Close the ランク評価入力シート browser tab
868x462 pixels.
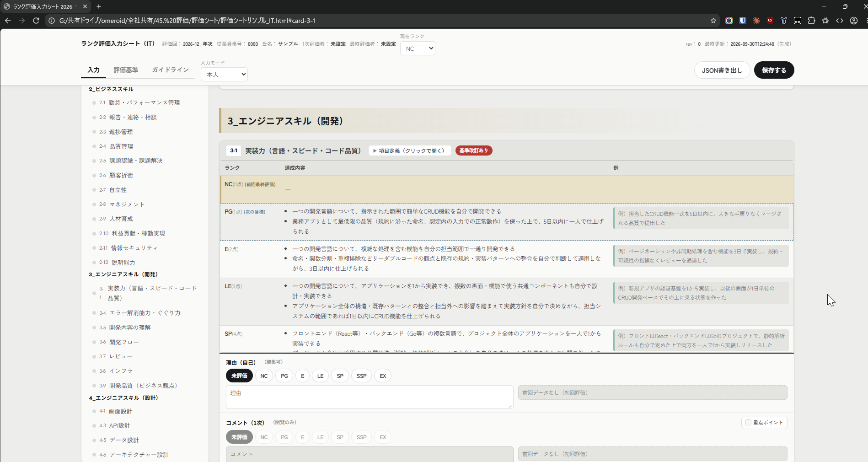pos(85,6)
